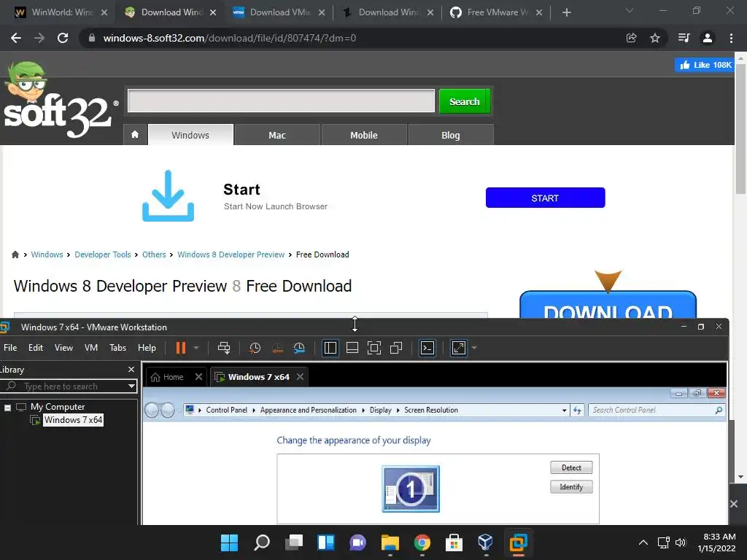The image size is (747, 560).
Task: Toggle the library sidebar view icon
Action: point(330,348)
